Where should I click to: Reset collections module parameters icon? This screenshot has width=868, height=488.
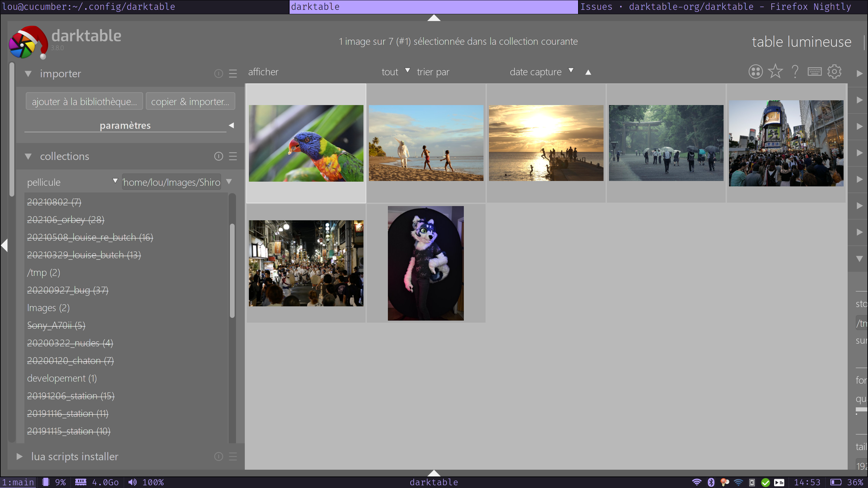[x=218, y=156]
